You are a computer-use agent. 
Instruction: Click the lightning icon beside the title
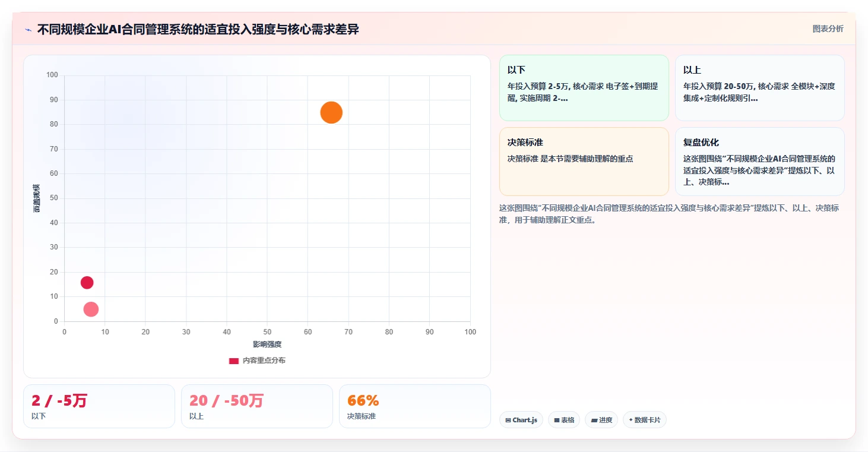pyautogui.click(x=28, y=30)
